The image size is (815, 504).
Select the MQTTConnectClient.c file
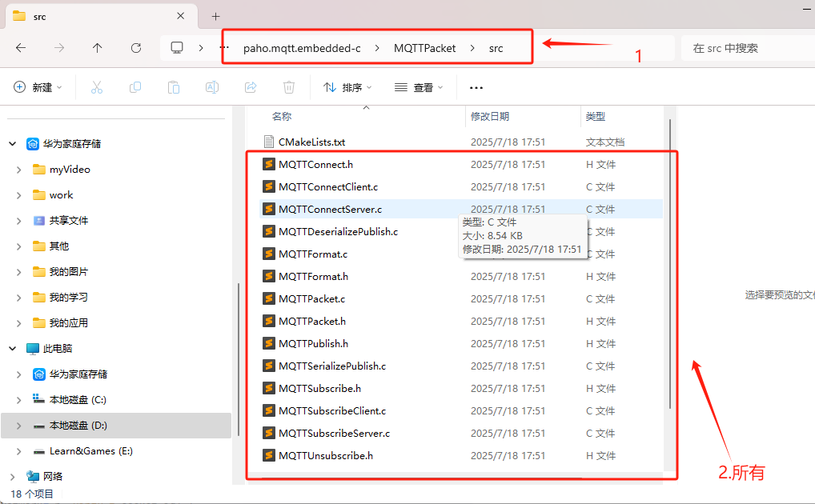coord(460,186)
